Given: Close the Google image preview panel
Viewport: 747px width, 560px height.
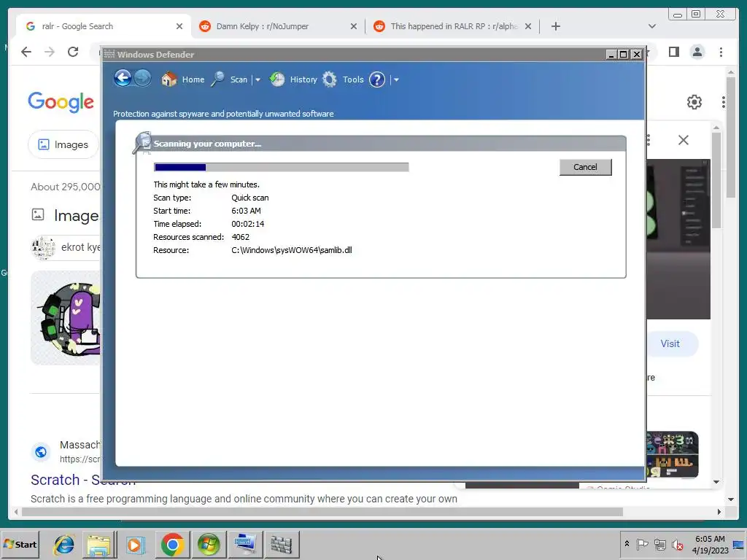Looking at the screenshot, I should [683, 140].
